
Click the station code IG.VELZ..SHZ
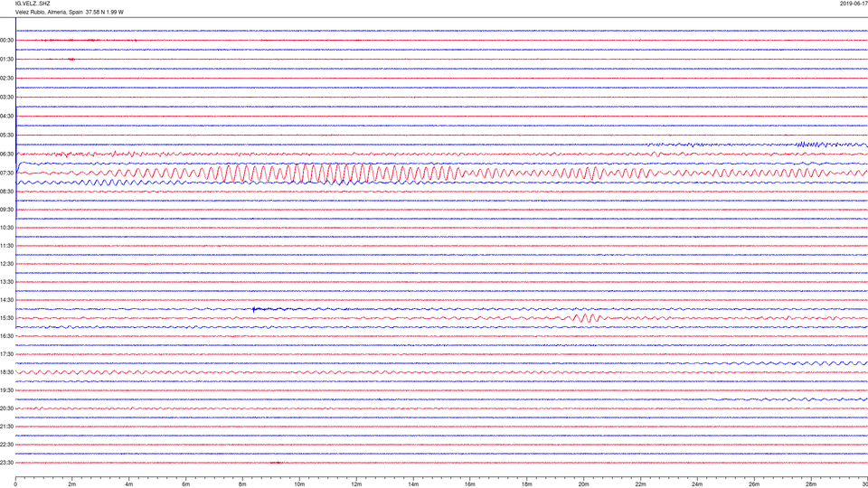click(x=33, y=4)
